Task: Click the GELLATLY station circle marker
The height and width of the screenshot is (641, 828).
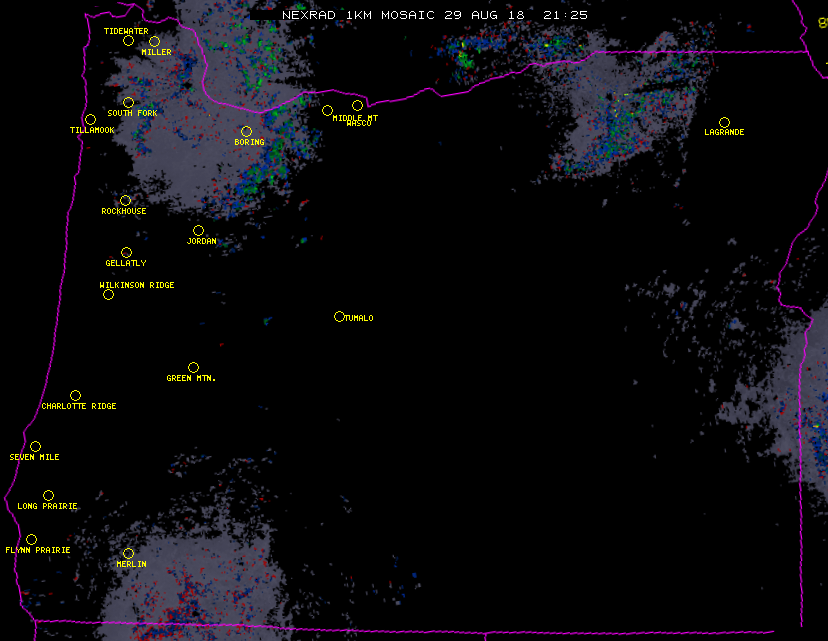Action: (x=126, y=252)
